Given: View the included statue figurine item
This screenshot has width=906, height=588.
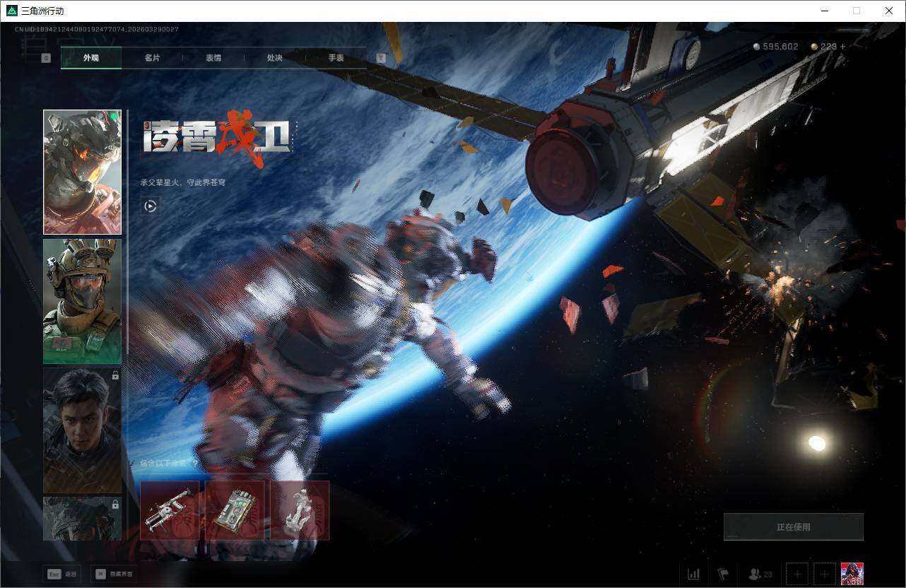Looking at the screenshot, I should [300, 510].
